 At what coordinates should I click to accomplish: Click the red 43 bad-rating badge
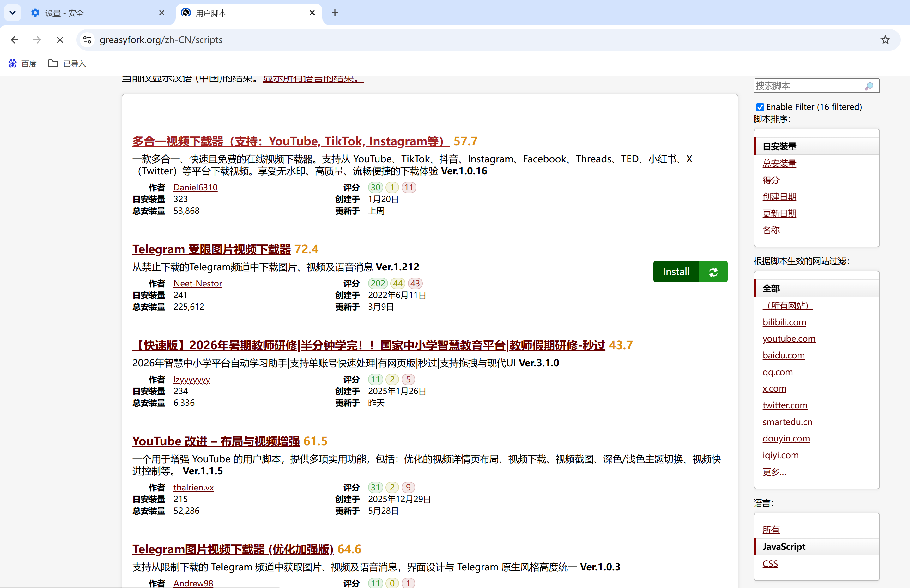[415, 283]
